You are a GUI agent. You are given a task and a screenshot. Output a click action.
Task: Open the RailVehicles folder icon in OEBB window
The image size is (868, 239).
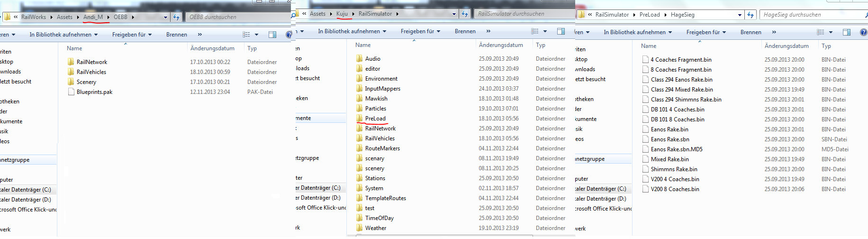pyautogui.click(x=71, y=72)
